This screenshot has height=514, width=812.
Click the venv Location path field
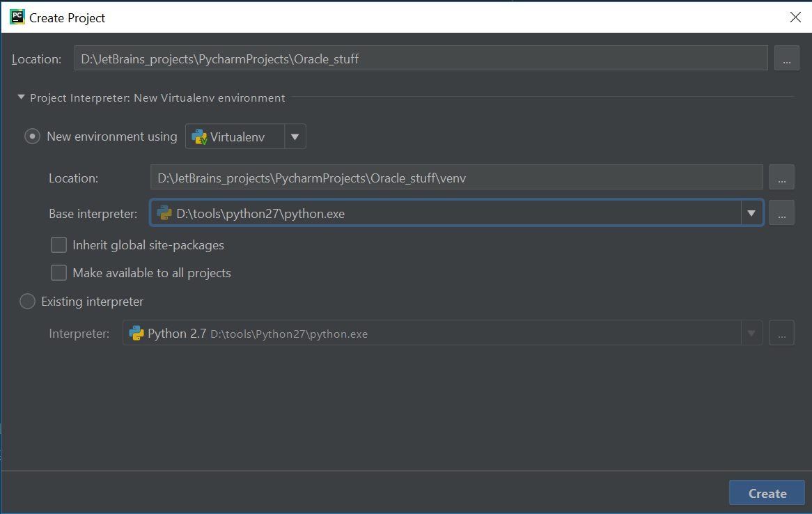point(456,178)
